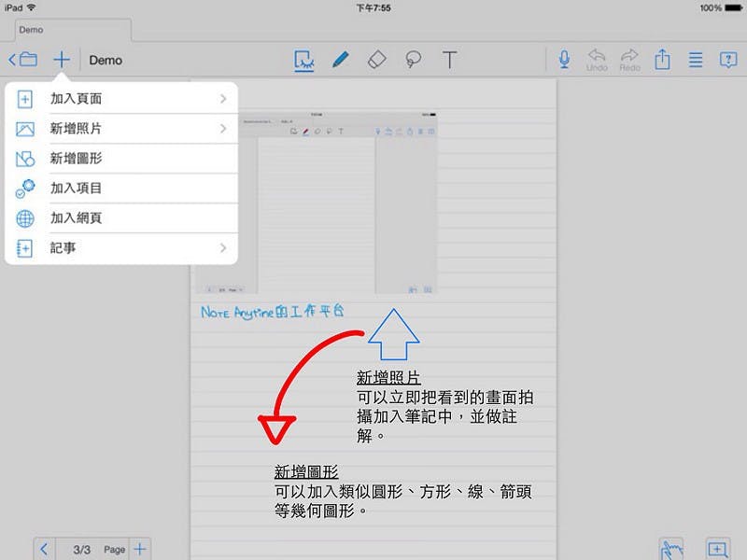This screenshot has width=747, height=560.
Task: Open the share/export icon
Action: pos(662,60)
